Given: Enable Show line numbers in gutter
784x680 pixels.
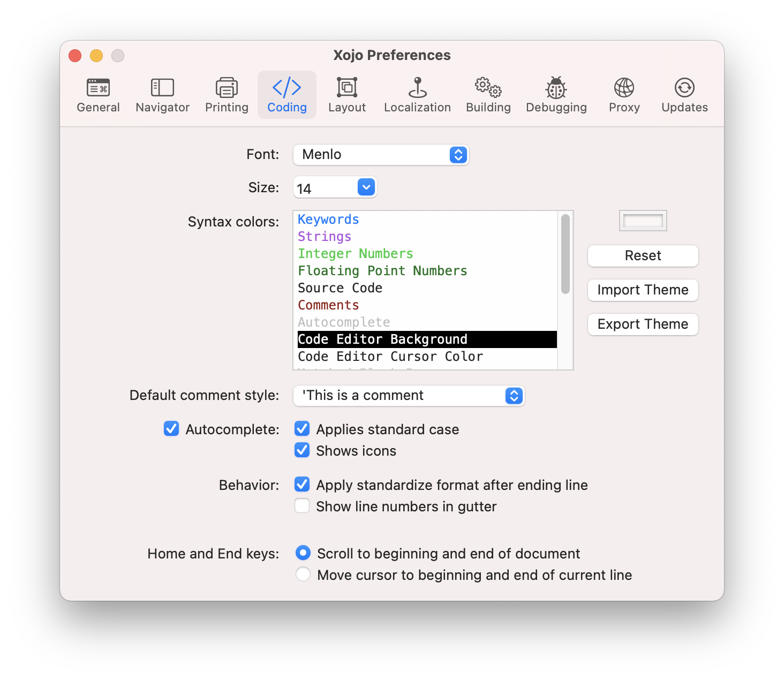Looking at the screenshot, I should click(302, 506).
